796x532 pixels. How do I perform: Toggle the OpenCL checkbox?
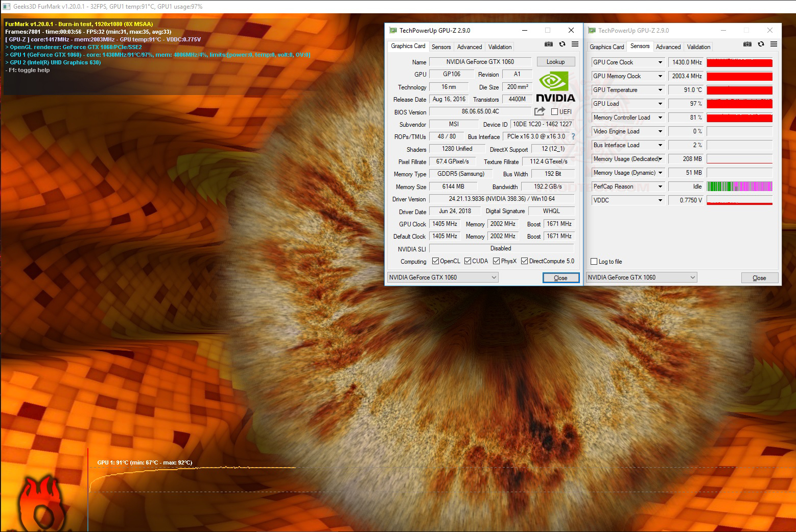pos(435,261)
